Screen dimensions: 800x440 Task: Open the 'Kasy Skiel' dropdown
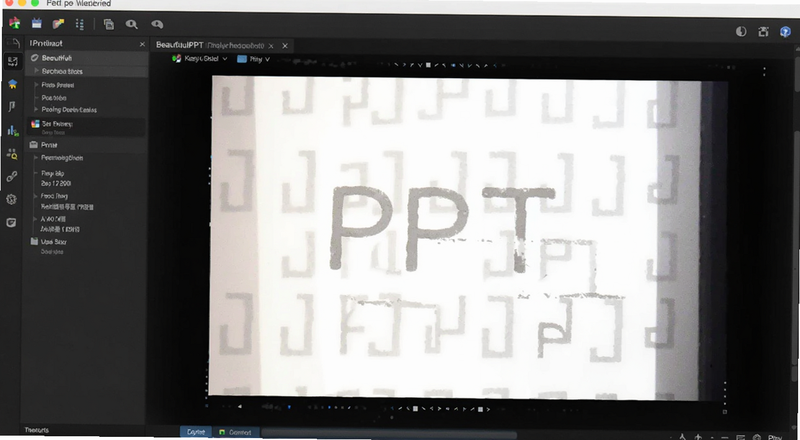pos(199,59)
